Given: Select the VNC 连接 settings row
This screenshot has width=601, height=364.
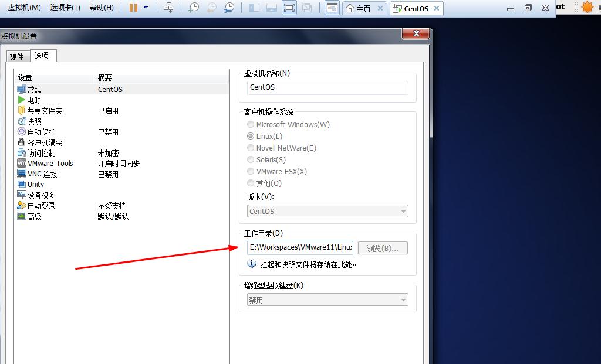Looking at the screenshot, I should [x=122, y=174].
